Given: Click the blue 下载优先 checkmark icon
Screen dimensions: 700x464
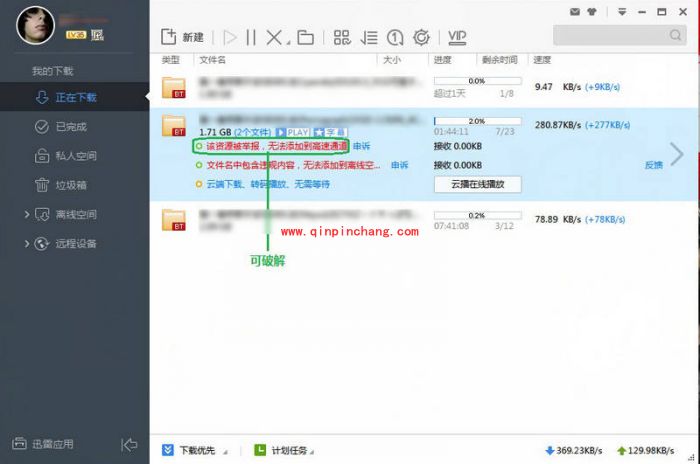Looking at the screenshot, I should (x=168, y=450).
